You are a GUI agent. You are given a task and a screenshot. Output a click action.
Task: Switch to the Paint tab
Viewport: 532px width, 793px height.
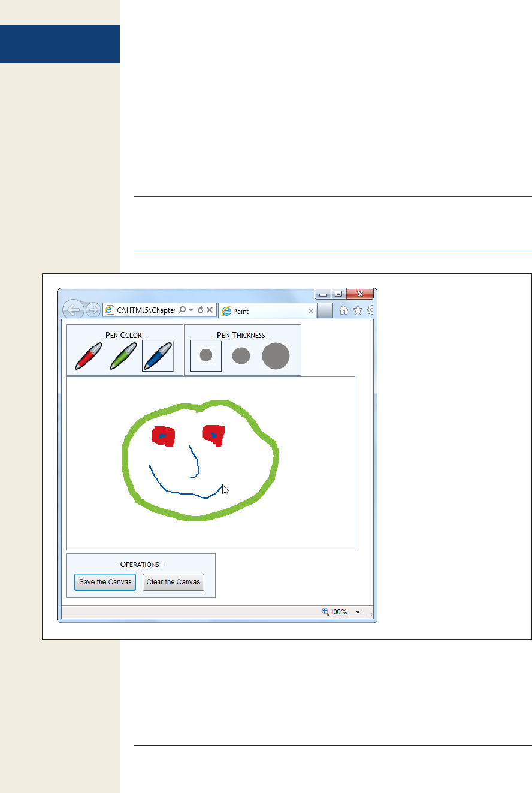267,311
